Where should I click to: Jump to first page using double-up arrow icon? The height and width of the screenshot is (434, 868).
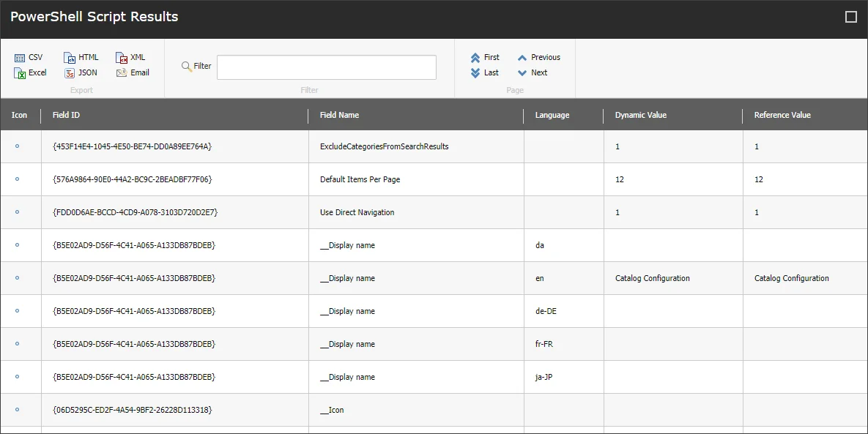(x=475, y=58)
